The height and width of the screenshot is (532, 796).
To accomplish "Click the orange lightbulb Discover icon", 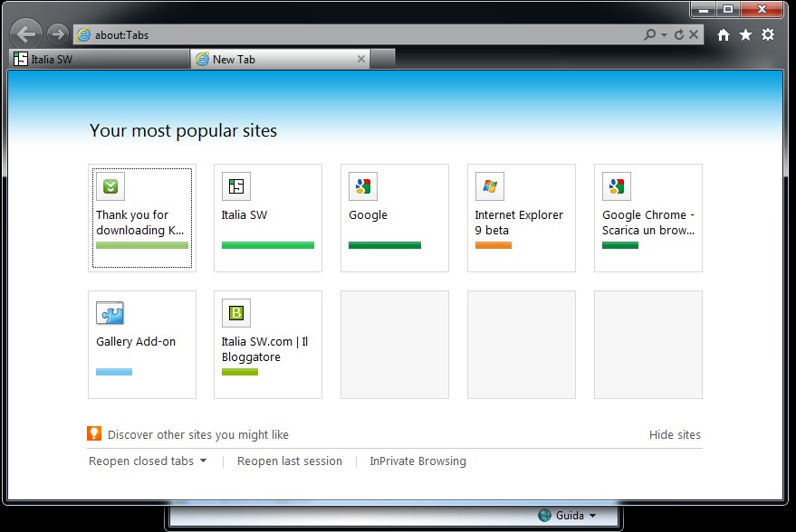I will (94, 433).
